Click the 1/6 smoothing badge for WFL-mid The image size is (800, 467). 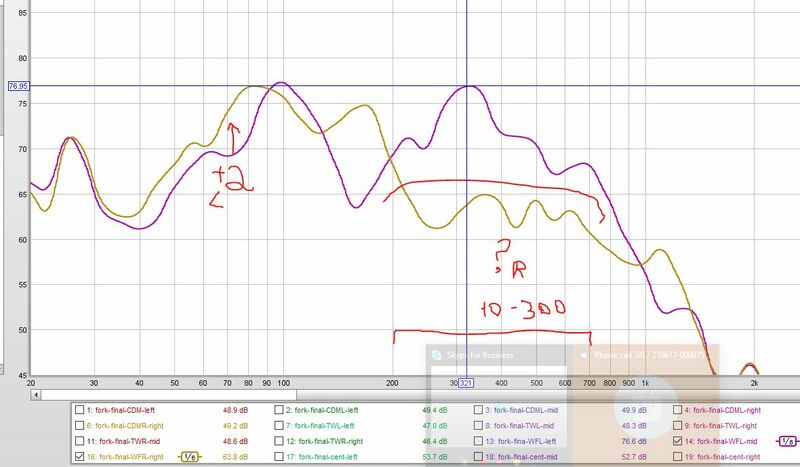point(787,441)
